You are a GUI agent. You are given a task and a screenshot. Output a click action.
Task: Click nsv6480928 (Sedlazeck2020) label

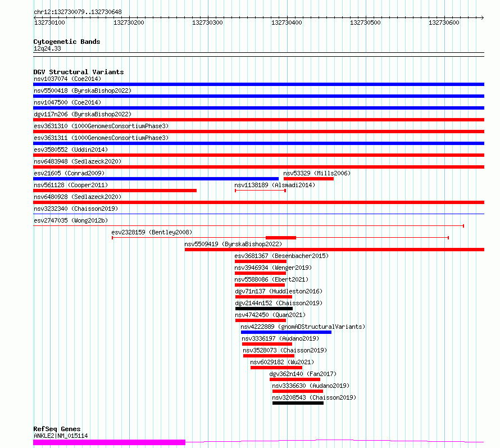coord(78,197)
